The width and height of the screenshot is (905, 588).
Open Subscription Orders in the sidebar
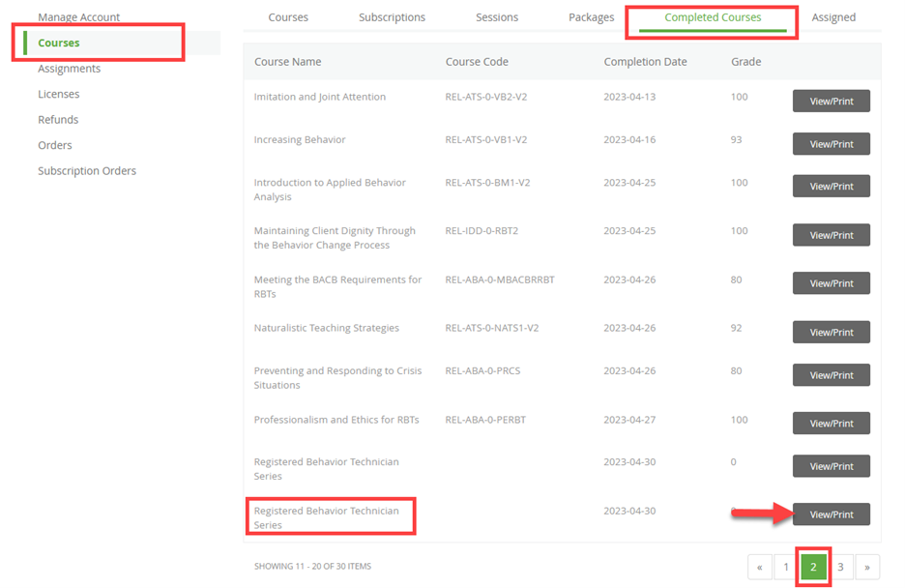(87, 171)
